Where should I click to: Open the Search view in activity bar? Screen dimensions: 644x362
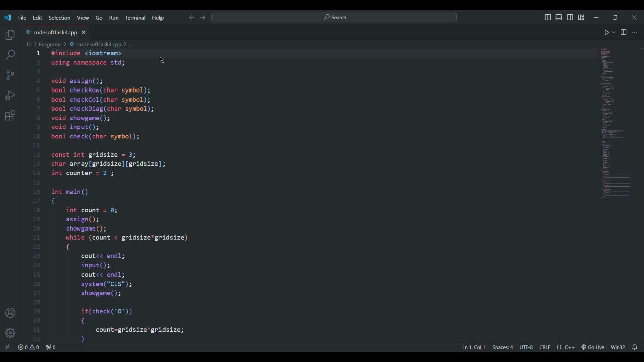[x=10, y=55]
